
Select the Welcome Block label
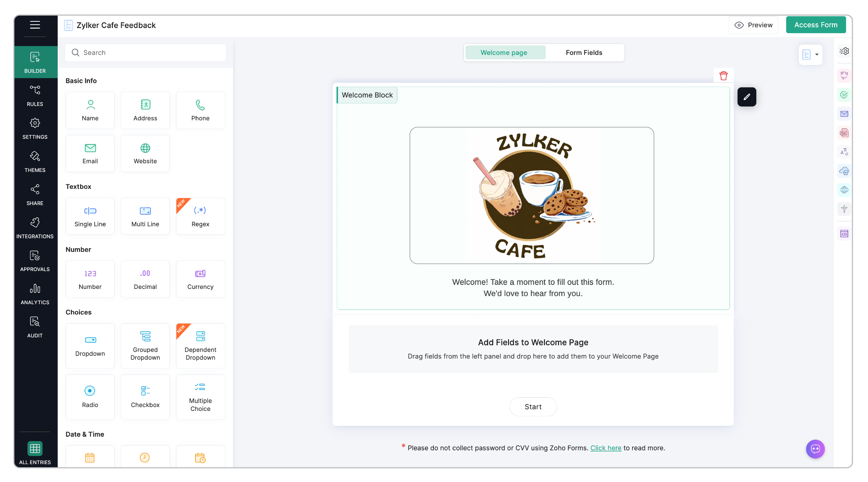(x=367, y=95)
